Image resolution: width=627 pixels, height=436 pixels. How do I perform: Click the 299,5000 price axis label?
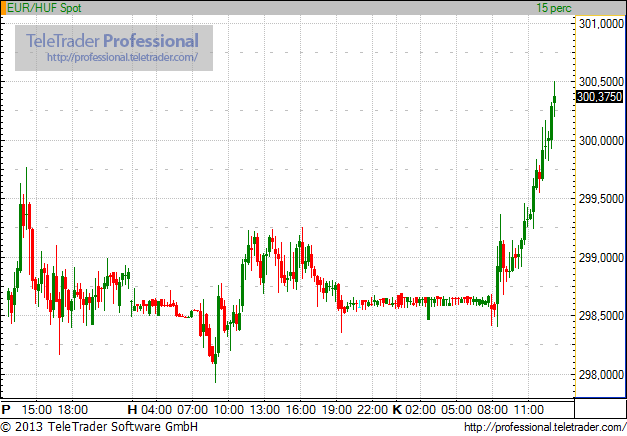pos(601,199)
